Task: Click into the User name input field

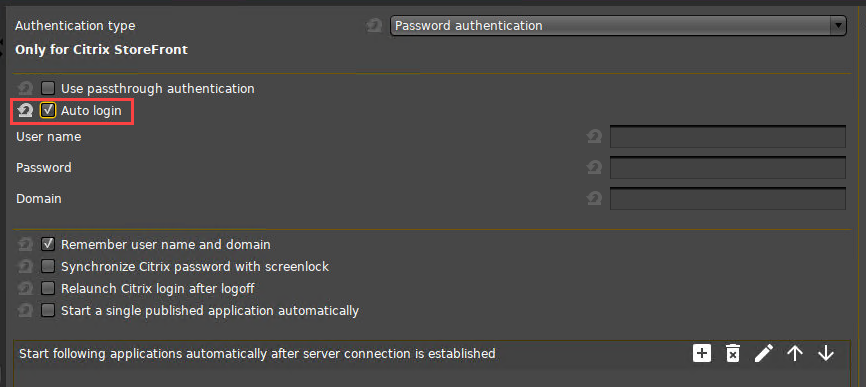Action: click(x=727, y=136)
